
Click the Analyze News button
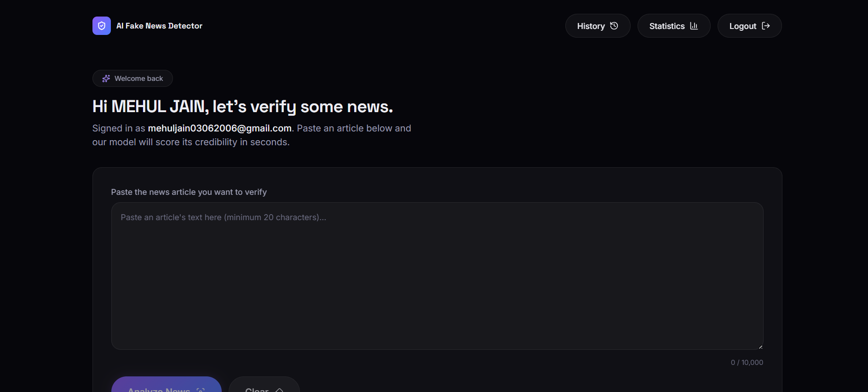pos(167,385)
